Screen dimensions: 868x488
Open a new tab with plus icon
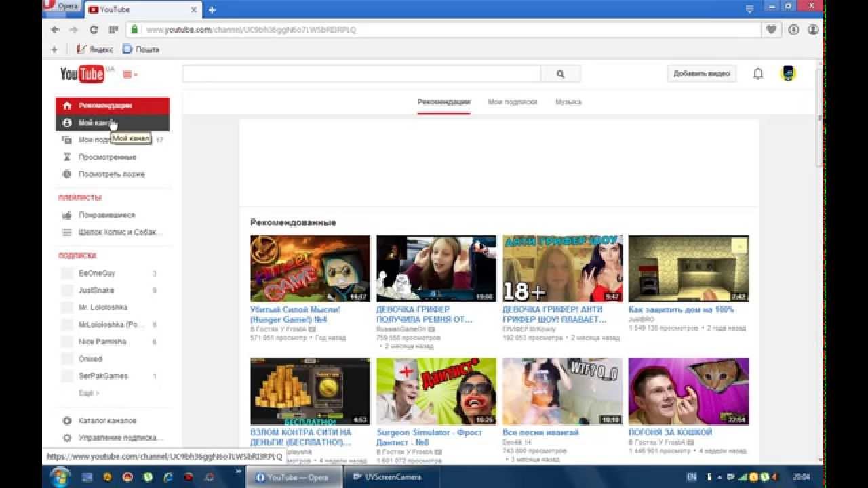pyautogui.click(x=212, y=9)
